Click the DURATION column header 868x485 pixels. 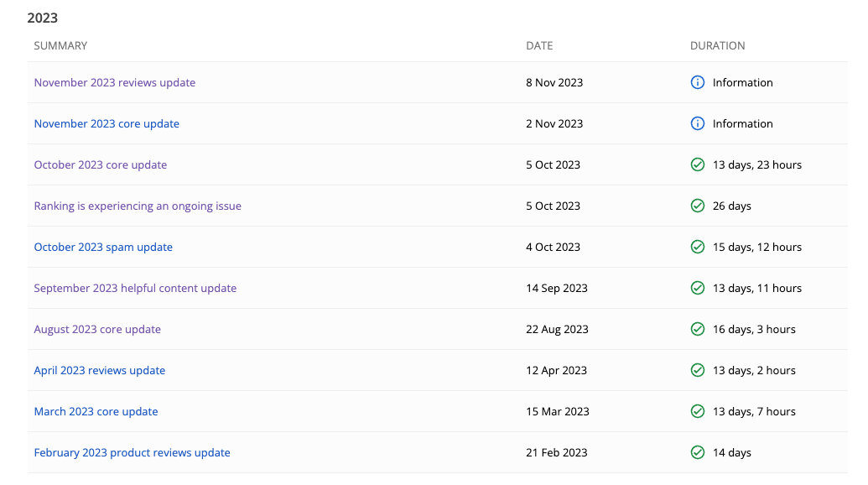pos(717,46)
